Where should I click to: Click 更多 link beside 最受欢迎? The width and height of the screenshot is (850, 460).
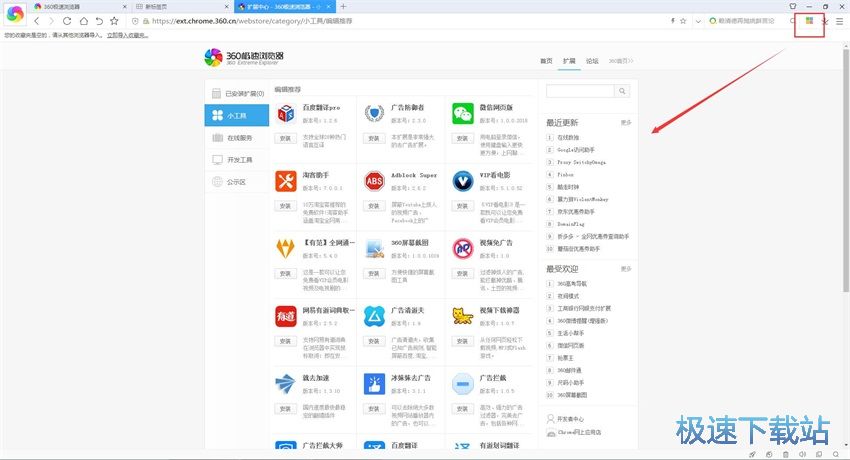[626, 269]
